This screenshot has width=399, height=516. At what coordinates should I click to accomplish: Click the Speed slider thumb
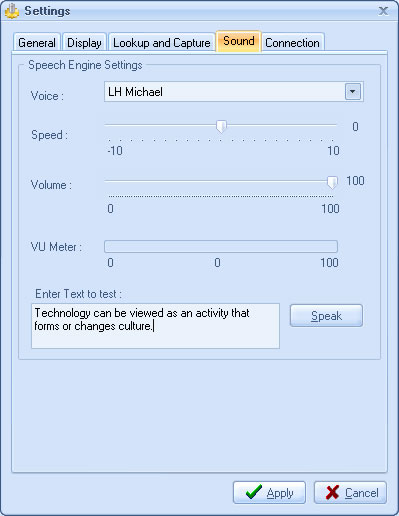tap(221, 127)
